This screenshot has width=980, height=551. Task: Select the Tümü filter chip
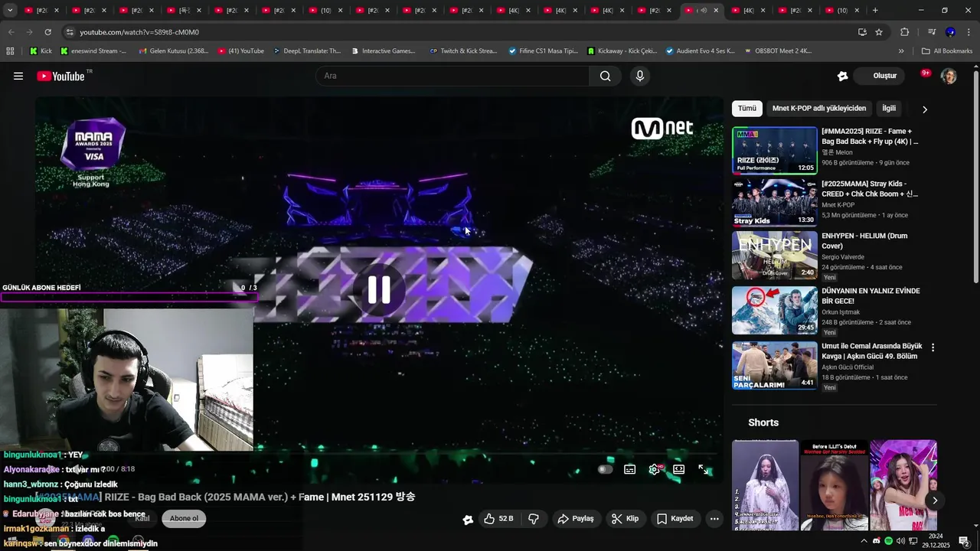[746, 109]
